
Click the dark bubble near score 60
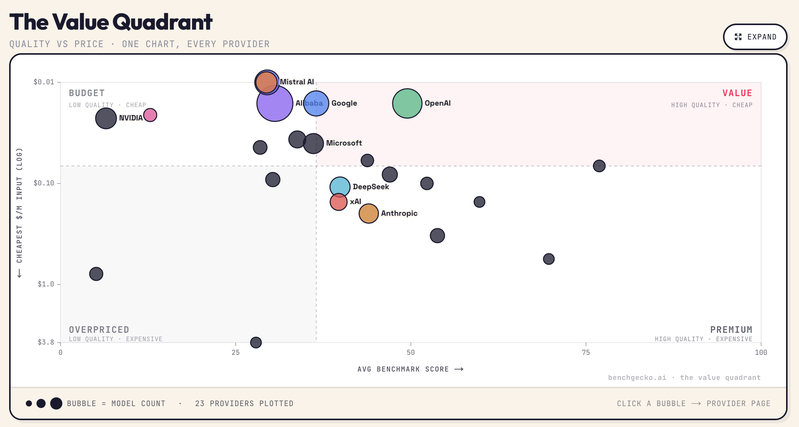click(x=479, y=202)
